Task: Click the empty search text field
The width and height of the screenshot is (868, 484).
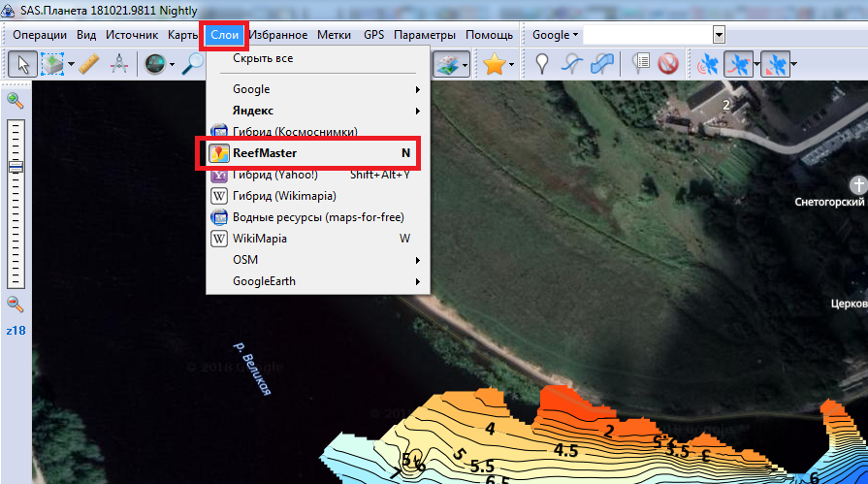Action: [x=648, y=35]
